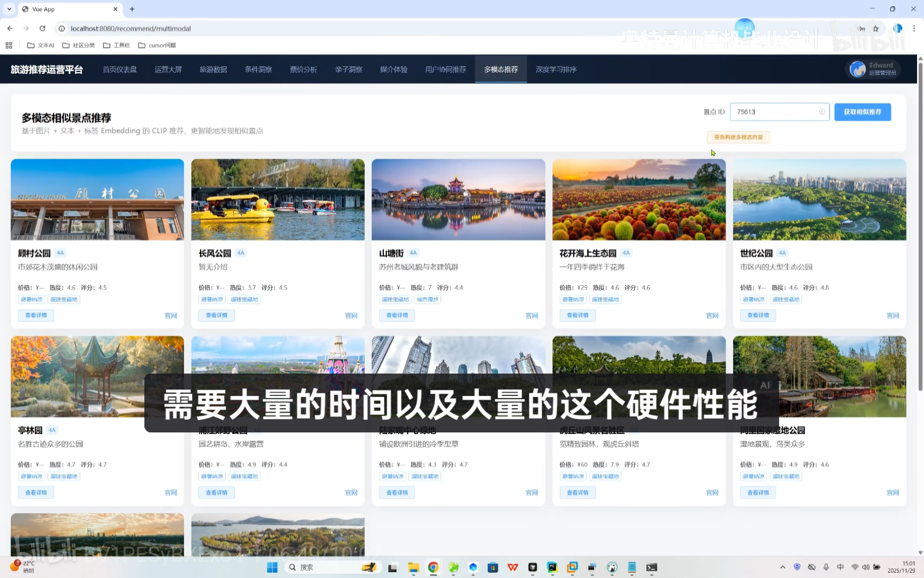Open File Explorer from the taskbar
Image resolution: width=924 pixels, height=578 pixels.
coord(413,567)
